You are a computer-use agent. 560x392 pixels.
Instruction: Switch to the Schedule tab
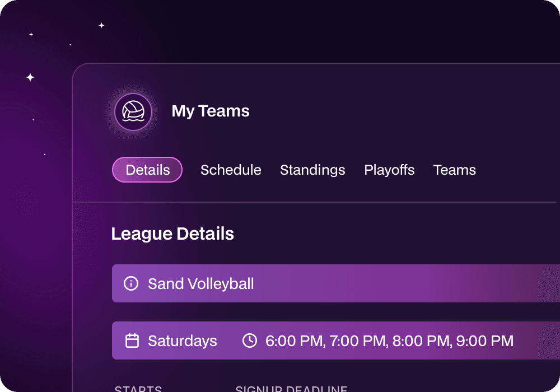click(x=231, y=170)
